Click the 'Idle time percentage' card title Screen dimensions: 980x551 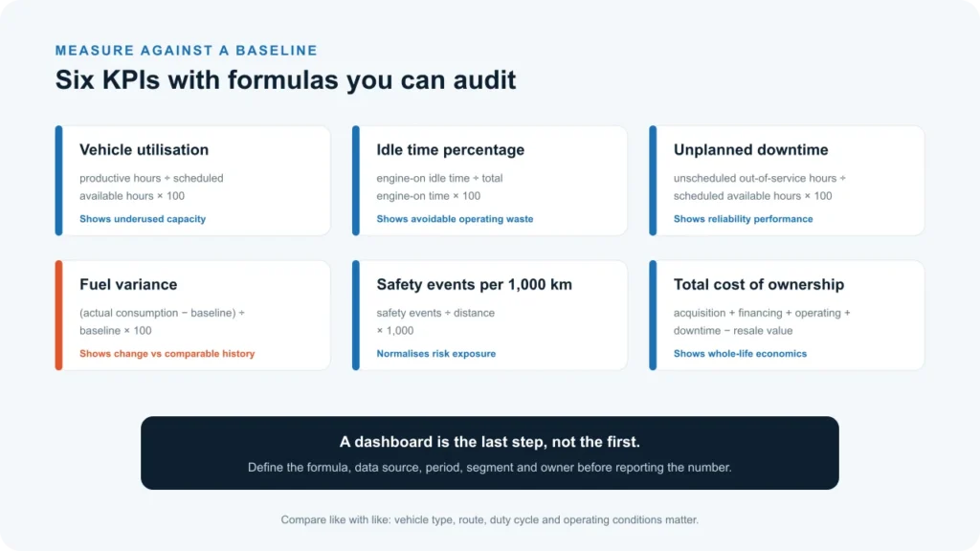pyautogui.click(x=450, y=150)
